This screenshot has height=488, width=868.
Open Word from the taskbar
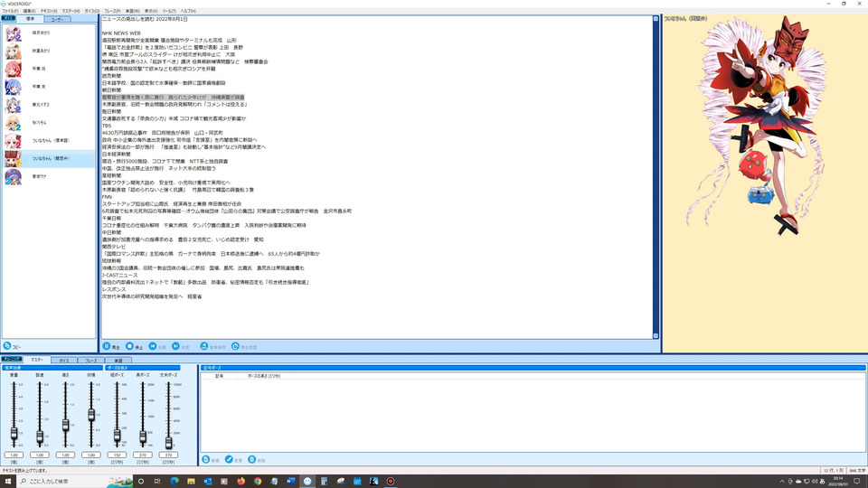[x=290, y=482]
